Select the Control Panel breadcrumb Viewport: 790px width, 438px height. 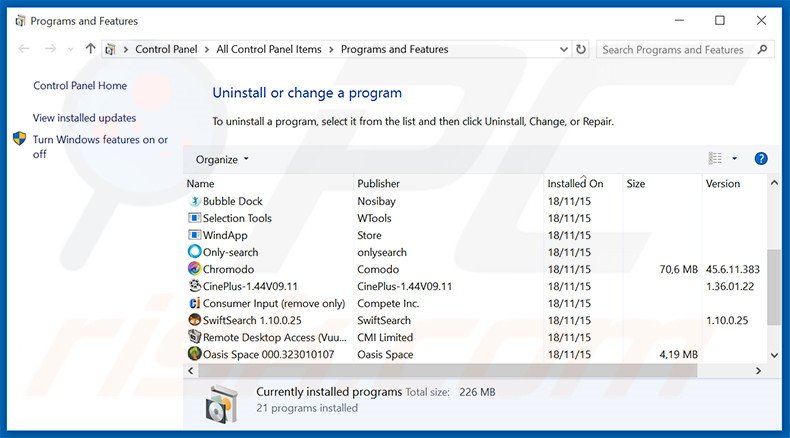click(x=166, y=49)
